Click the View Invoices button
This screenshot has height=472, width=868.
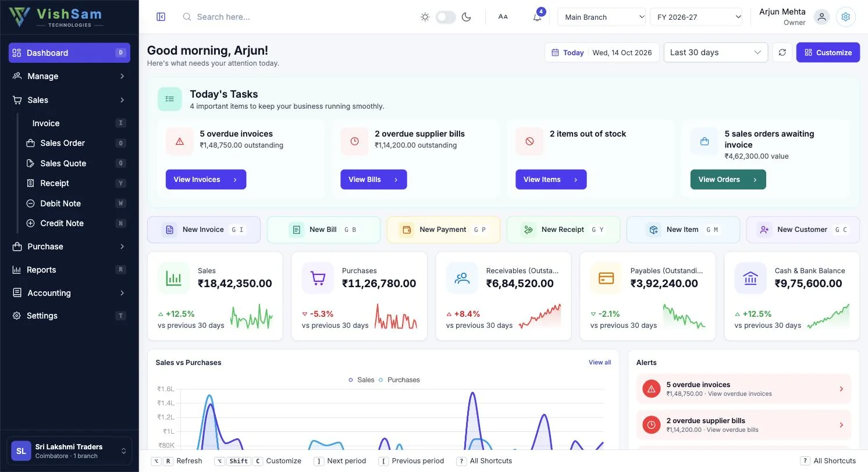[206, 180]
